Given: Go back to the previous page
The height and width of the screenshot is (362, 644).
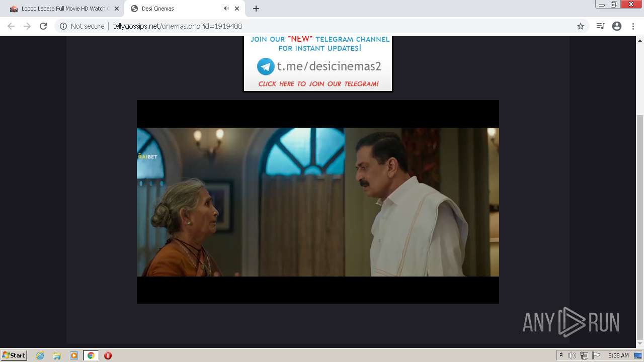Looking at the screenshot, I should (11, 26).
